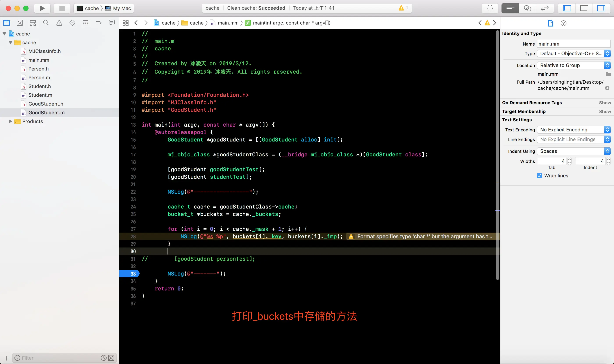The width and height of the screenshot is (614, 364).
Task: Show On Demand Resource Tags
Action: click(x=605, y=102)
